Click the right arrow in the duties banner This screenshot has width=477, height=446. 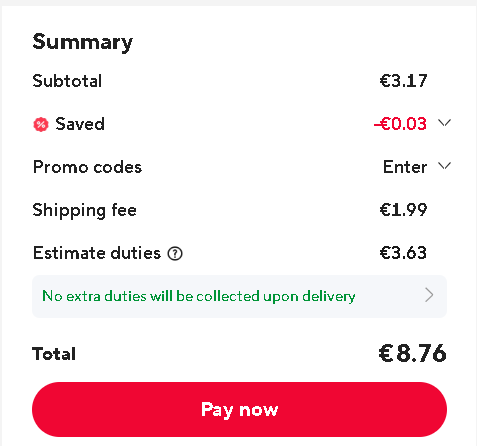pyautogui.click(x=429, y=295)
